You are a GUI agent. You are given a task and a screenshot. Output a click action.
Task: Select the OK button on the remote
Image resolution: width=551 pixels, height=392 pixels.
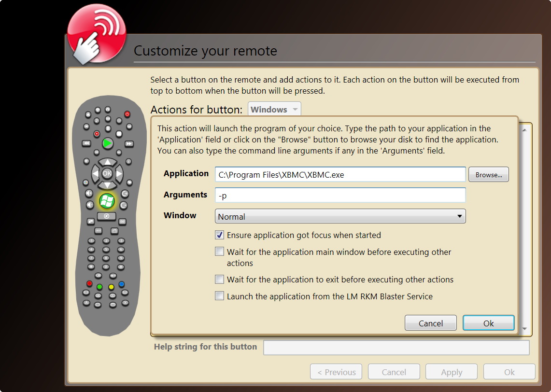107,173
